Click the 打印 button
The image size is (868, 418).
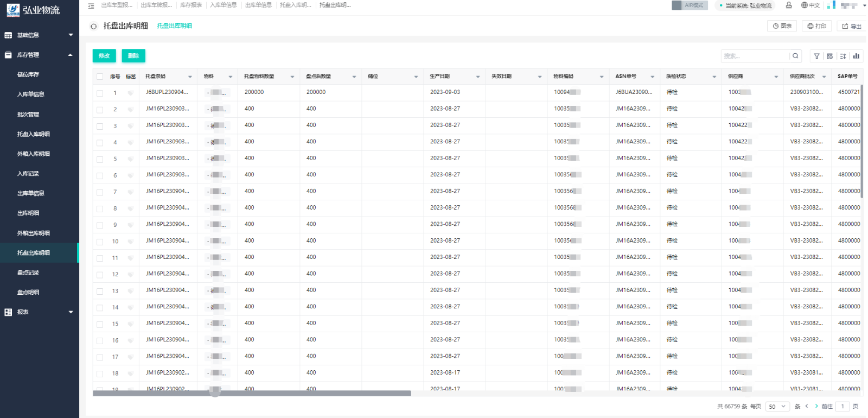(816, 26)
